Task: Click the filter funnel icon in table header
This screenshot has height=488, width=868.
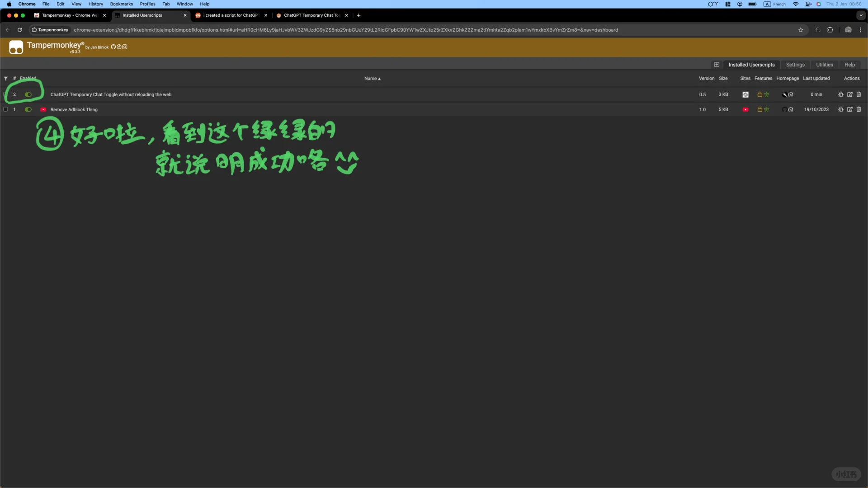Action: [6, 79]
